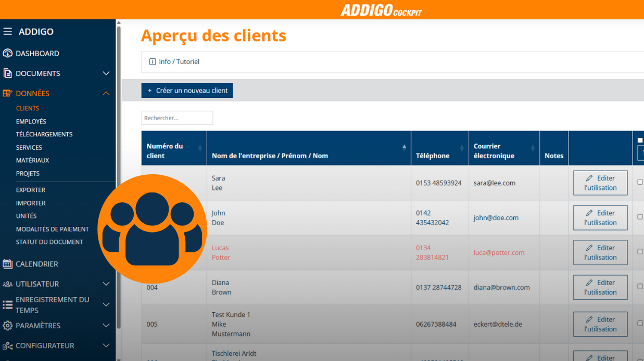Click the Rechercher search field
The width and height of the screenshot is (644, 361).
pos(177,118)
